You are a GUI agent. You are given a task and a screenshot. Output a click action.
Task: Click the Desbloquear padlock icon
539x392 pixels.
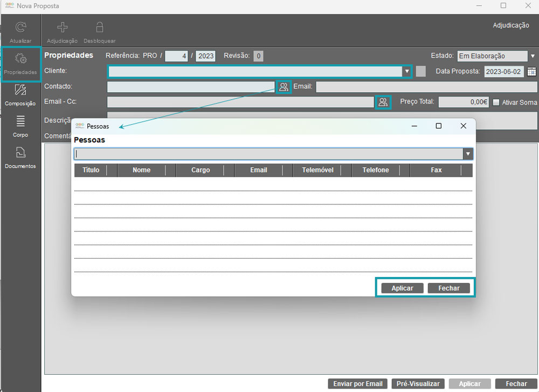99,28
